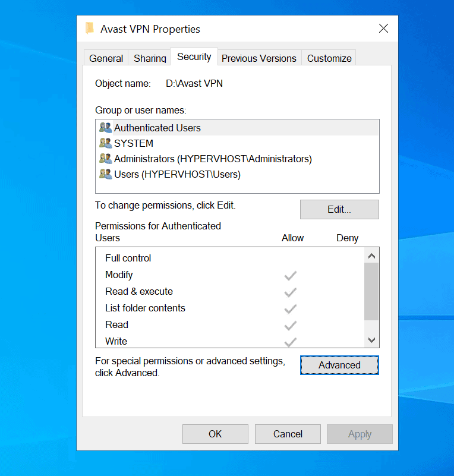Click the 'Avast VPN Properties' window title

click(x=150, y=29)
